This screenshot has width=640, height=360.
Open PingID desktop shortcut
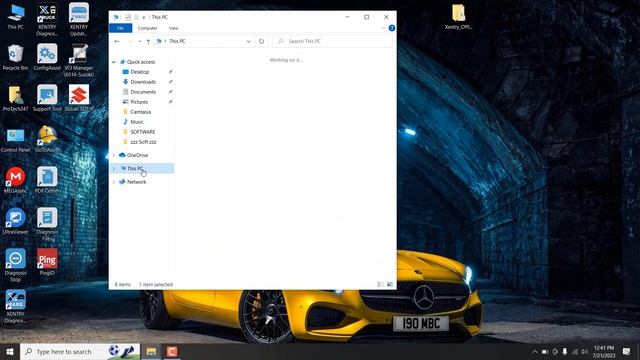(47, 262)
